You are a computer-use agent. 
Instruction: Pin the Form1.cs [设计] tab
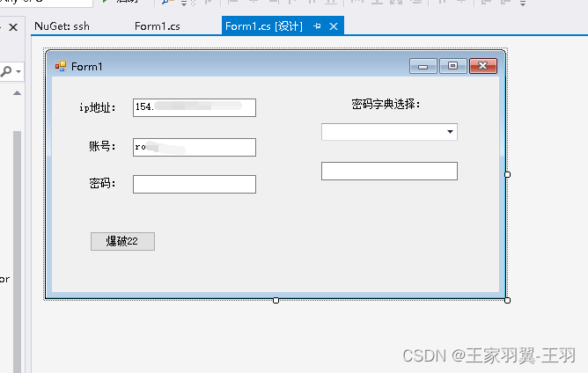coord(317,26)
